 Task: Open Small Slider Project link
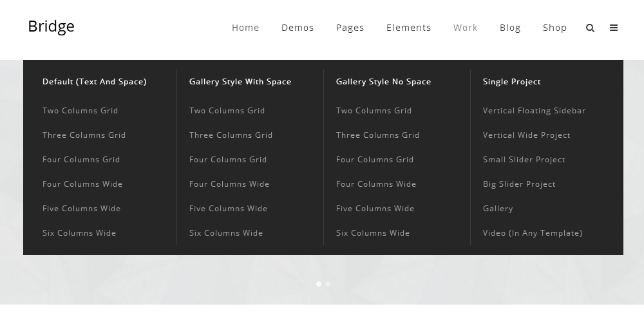[524, 159]
